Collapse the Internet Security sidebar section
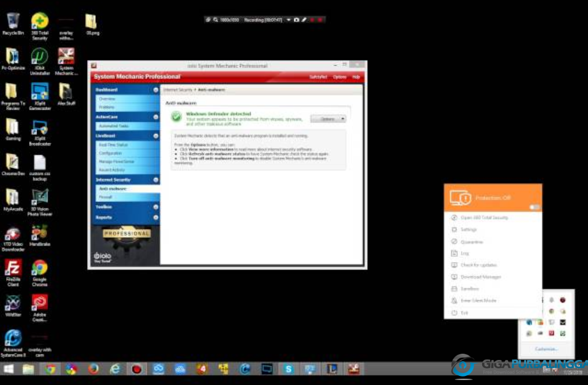 pyautogui.click(x=155, y=180)
